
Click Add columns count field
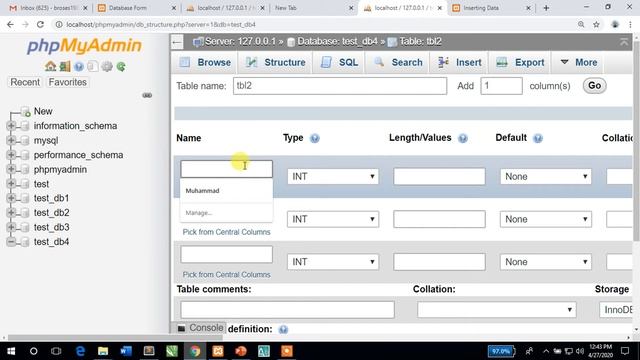point(501,86)
